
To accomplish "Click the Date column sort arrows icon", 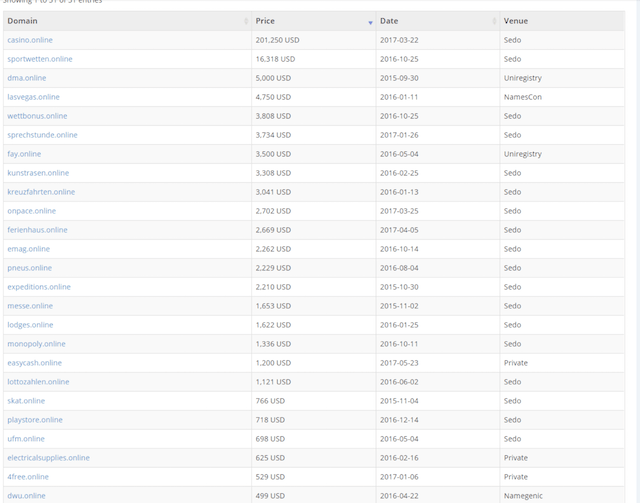I will [x=494, y=21].
